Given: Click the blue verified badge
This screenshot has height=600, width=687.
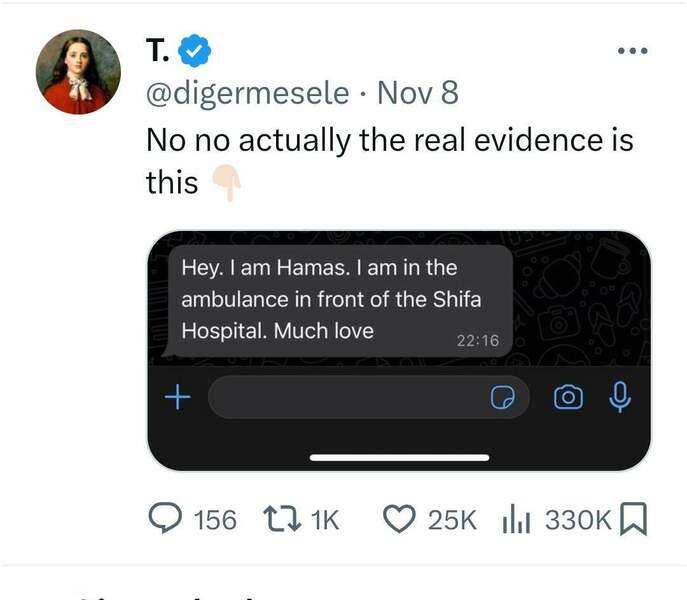Looking at the screenshot, I should click(194, 49).
